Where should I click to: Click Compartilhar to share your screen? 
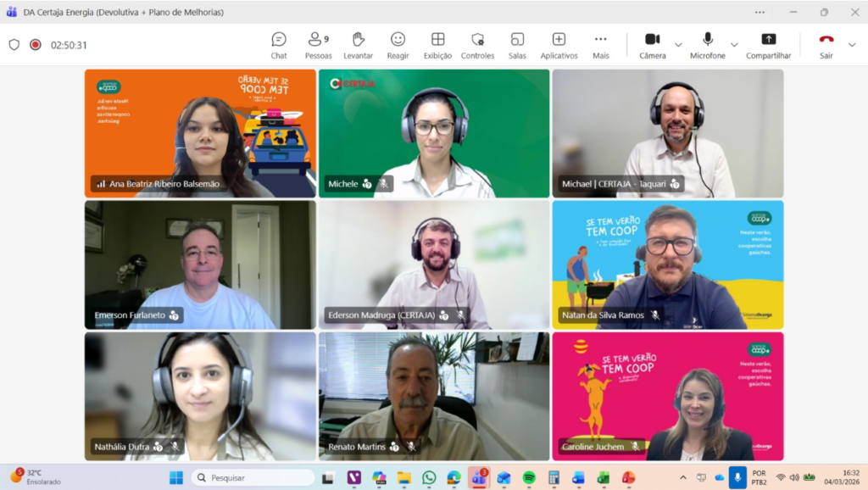768,45
